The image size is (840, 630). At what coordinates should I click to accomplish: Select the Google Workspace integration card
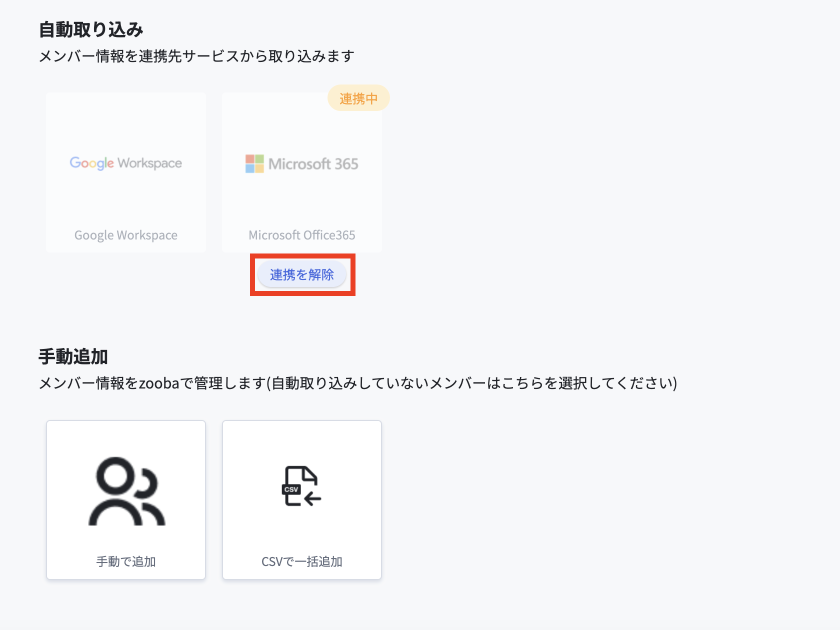[126, 172]
